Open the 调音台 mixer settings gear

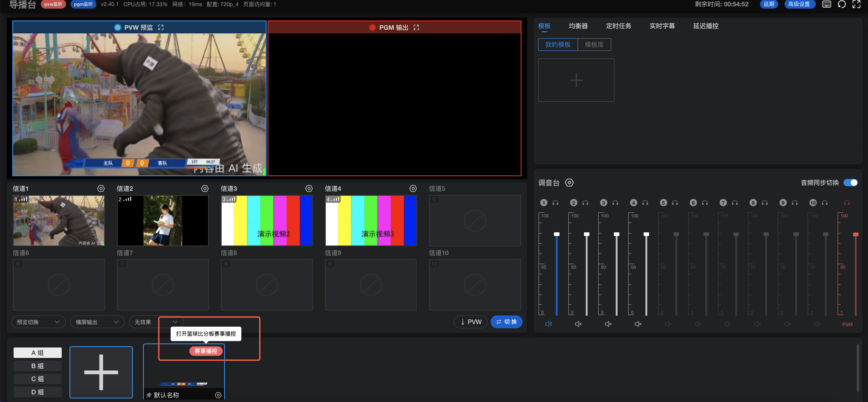click(569, 183)
